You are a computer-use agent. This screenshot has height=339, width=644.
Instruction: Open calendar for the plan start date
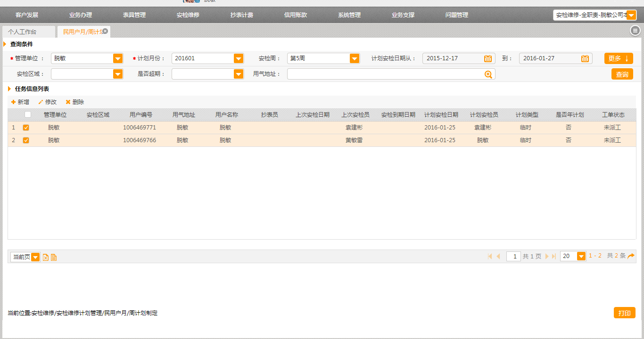(488, 58)
